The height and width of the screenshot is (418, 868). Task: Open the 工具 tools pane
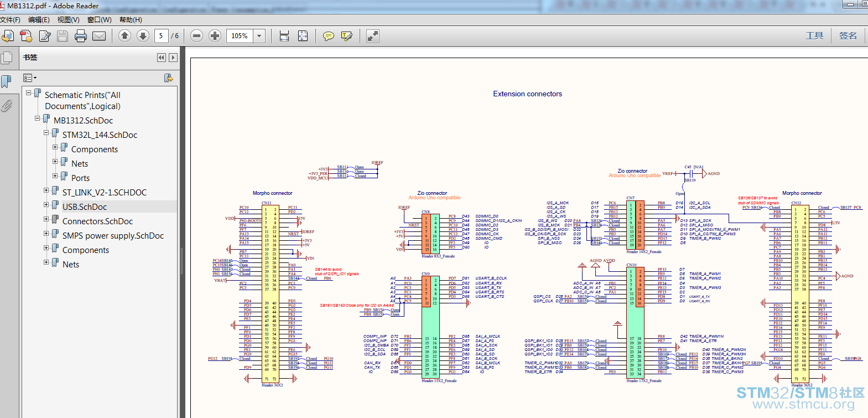(x=814, y=36)
